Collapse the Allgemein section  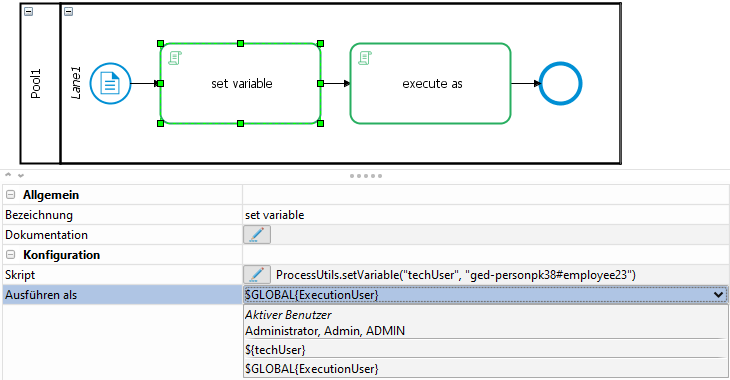pyautogui.click(x=11, y=195)
